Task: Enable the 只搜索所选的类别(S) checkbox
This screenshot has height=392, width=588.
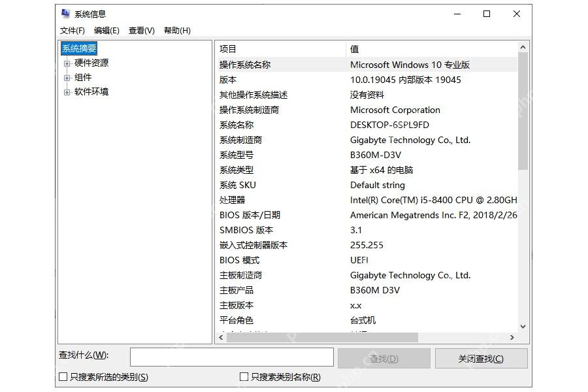Action: tap(63, 376)
